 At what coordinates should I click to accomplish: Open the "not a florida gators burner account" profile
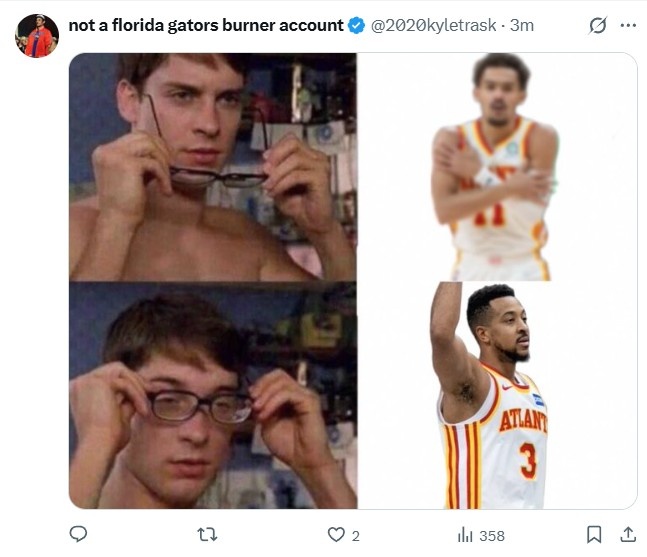(x=205, y=25)
